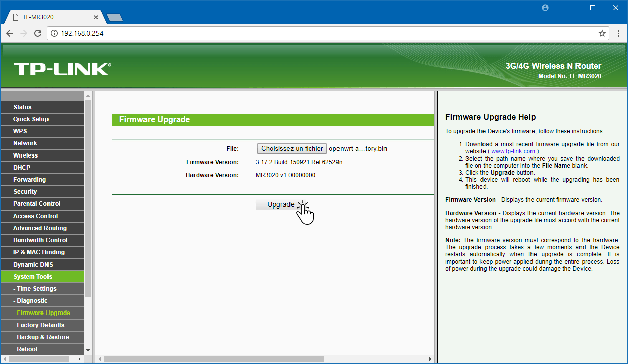Image resolution: width=628 pixels, height=364 pixels.
Task: Open the Chrome profile avatar icon
Action: pyautogui.click(x=545, y=8)
